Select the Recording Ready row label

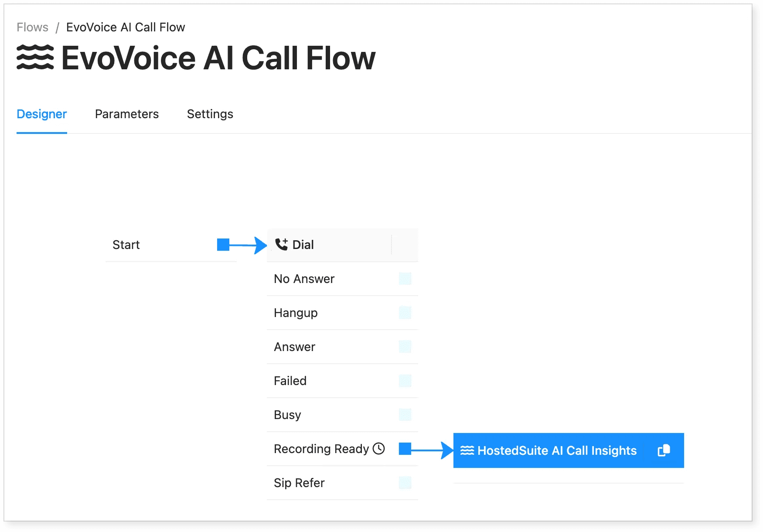[321, 449]
